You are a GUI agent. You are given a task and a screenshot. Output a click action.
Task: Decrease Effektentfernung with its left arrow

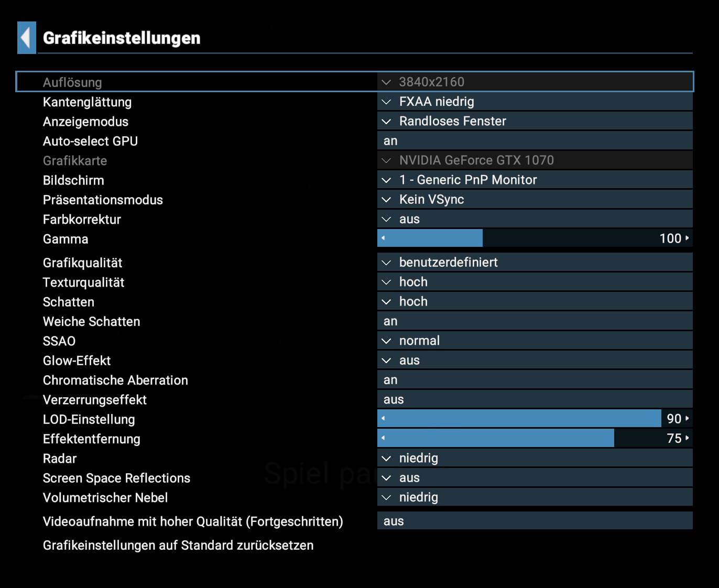pos(383,438)
